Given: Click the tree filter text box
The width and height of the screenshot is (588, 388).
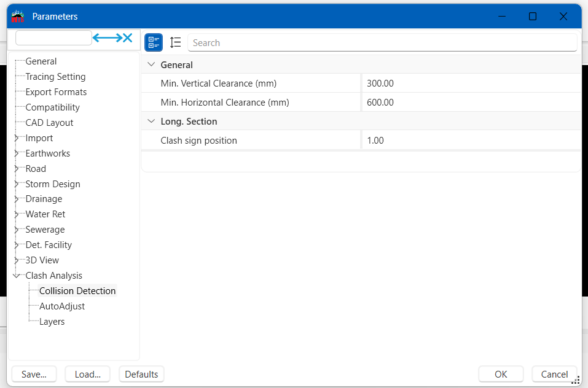Looking at the screenshot, I should click(x=53, y=38).
